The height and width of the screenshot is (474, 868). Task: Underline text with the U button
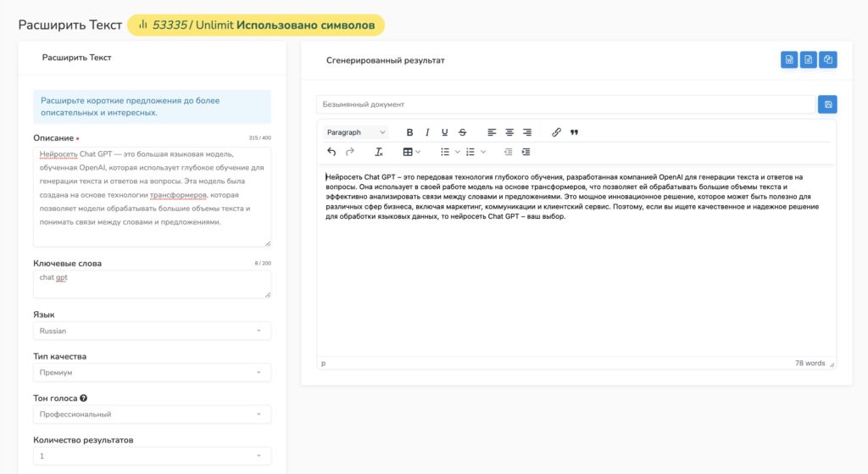point(444,132)
